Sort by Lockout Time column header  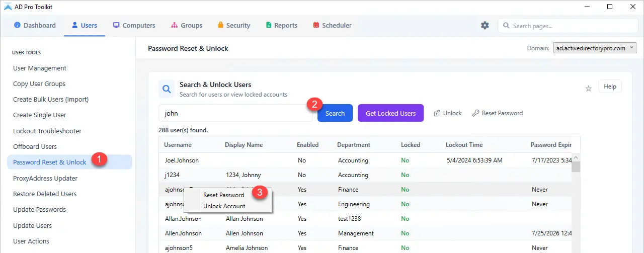point(464,145)
